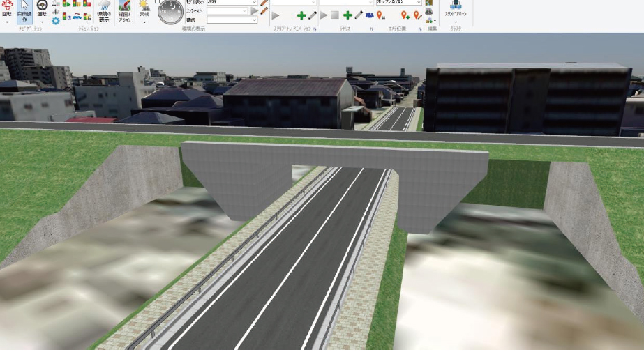Viewport: 644px width, 359px height.
Task: Play the scenario with gray arrow
Action: pyautogui.click(x=324, y=15)
